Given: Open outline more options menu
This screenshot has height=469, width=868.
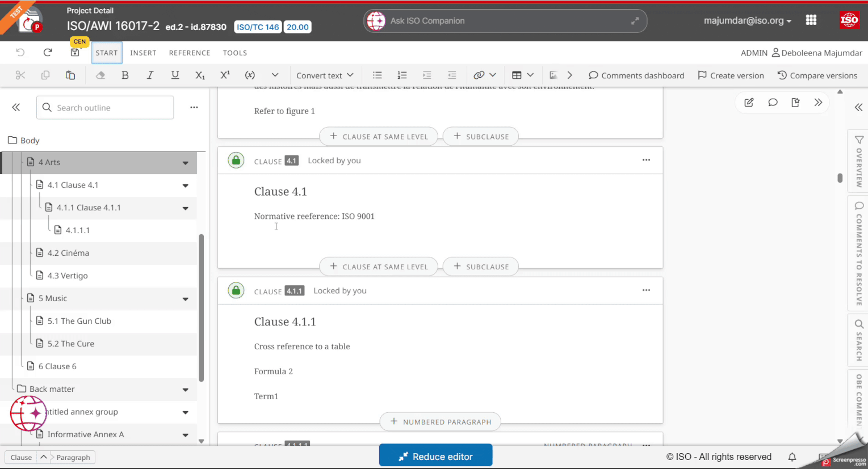Looking at the screenshot, I should 194,107.
